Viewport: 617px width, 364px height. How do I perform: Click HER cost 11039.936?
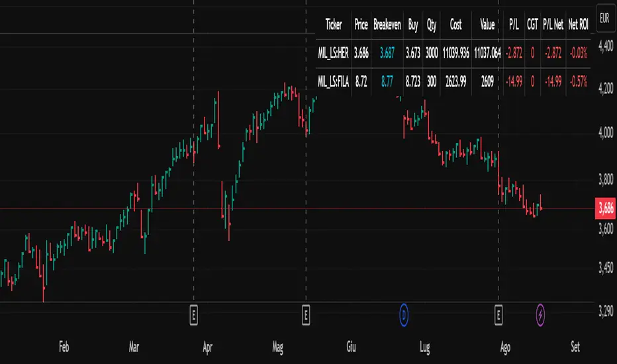point(455,53)
